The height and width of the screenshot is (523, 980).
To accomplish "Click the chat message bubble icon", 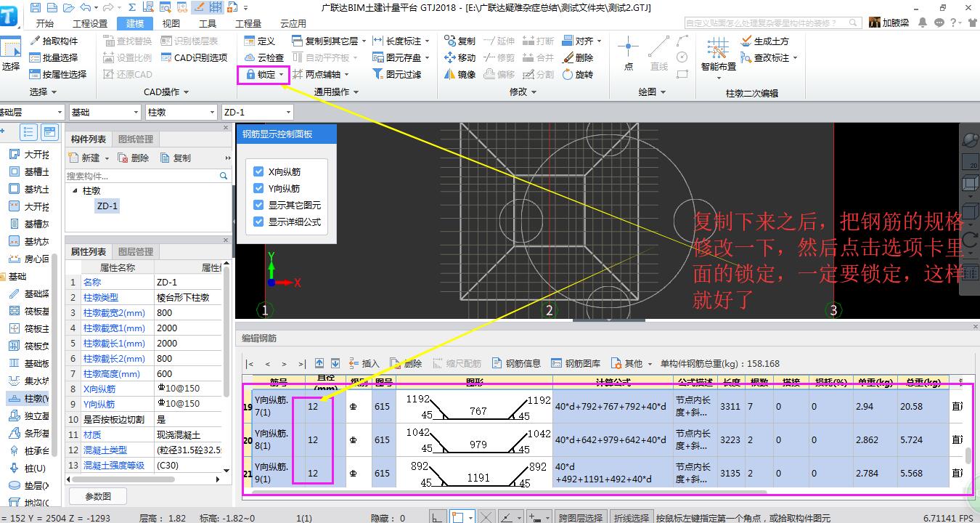I will pyautogui.click(x=939, y=23).
